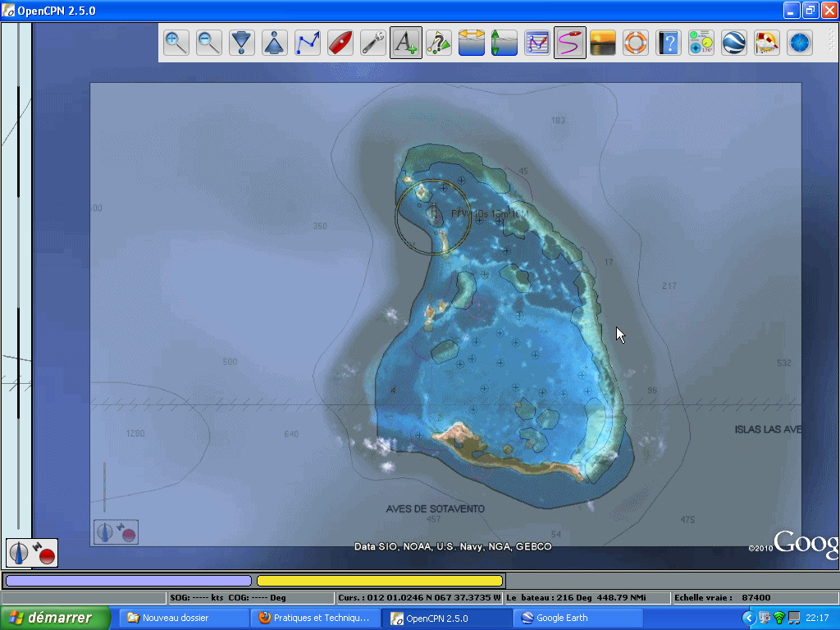The height and width of the screenshot is (630, 840).
Task: Open the démarrer Start menu
Action: [56, 618]
